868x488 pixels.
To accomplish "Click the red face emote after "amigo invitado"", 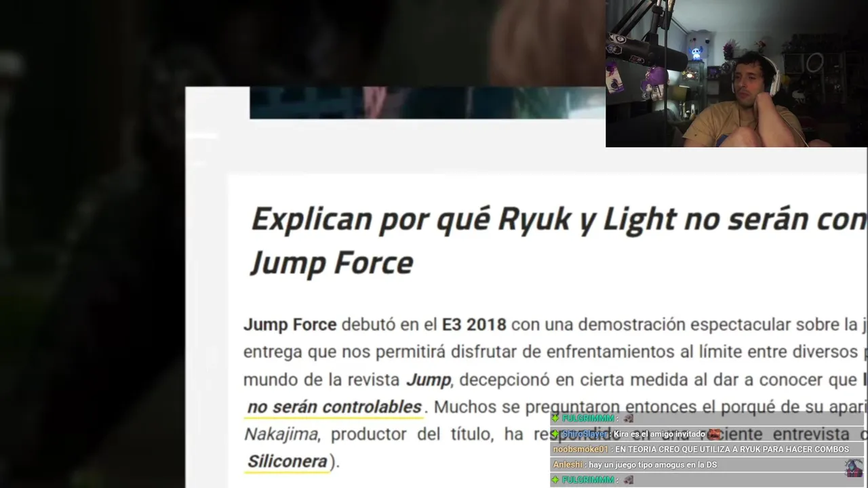I will click(714, 434).
